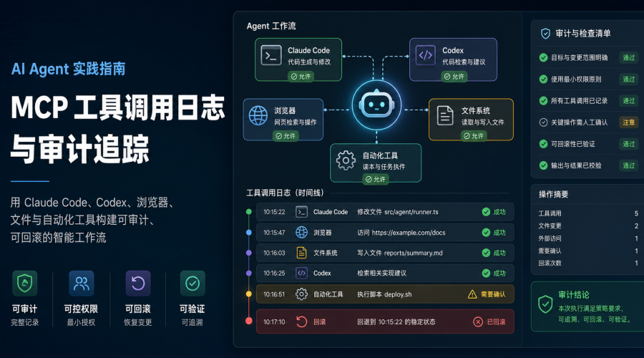Click the 回滚次数 row in 操作摘要
The image size is (644, 358).
click(588, 263)
